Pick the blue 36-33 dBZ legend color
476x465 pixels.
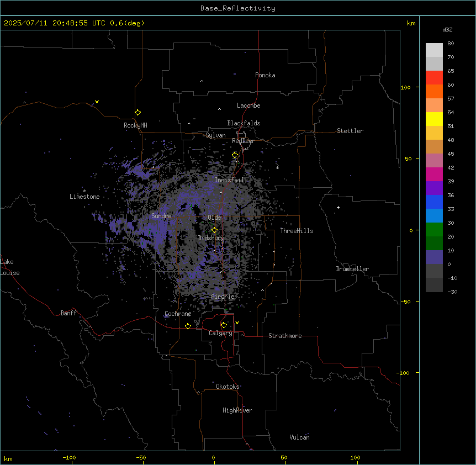click(x=434, y=202)
